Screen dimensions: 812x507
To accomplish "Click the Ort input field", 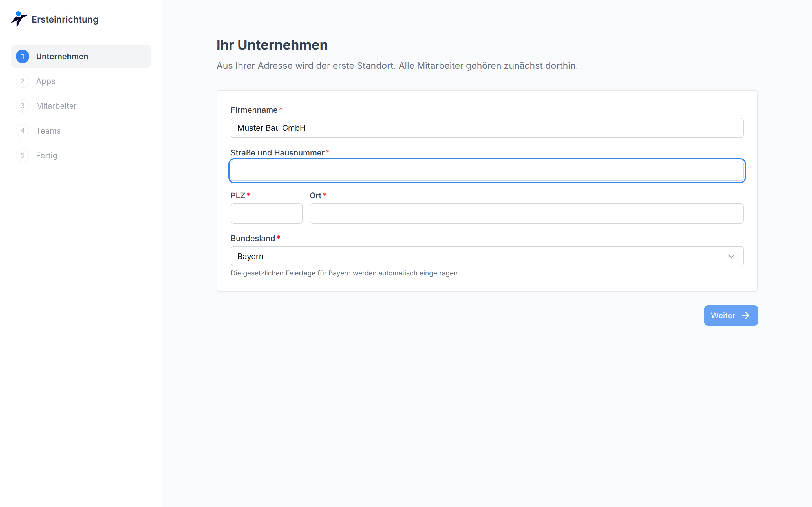I will [x=526, y=214].
